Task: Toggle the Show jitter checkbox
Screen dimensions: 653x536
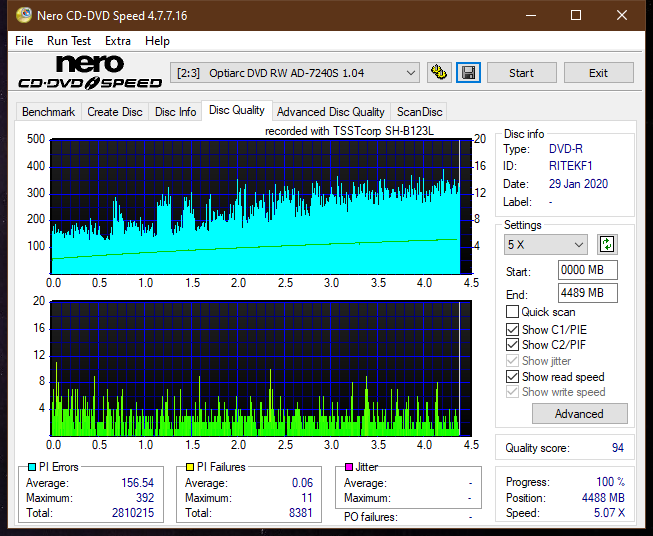Action: click(x=512, y=361)
